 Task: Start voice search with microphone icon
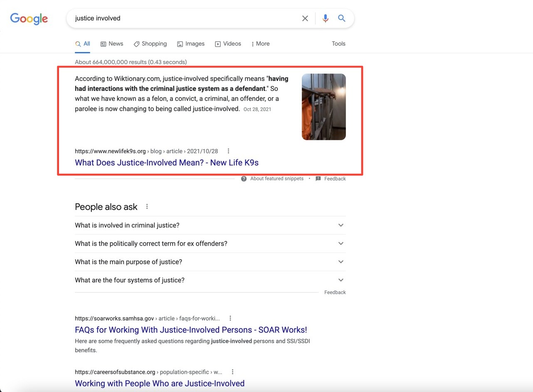tap(325, 18)
